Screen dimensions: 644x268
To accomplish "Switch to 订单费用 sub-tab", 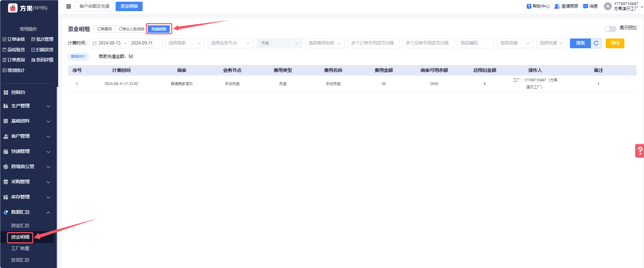I will point(104,29).
